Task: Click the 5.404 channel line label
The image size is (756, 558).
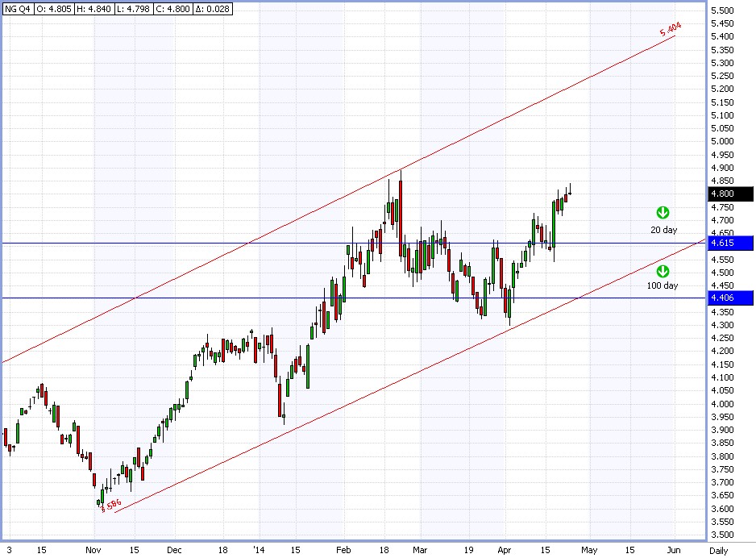Action: point(671,29)
